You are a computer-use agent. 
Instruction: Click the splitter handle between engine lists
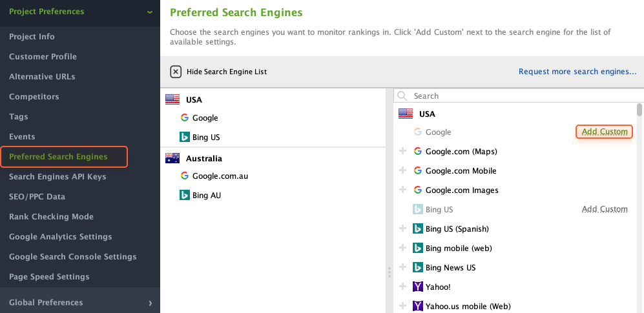click(389, 272)
